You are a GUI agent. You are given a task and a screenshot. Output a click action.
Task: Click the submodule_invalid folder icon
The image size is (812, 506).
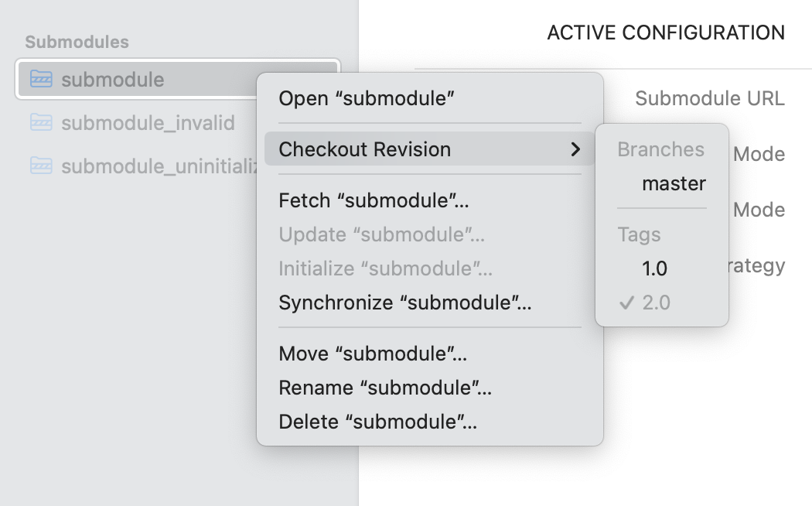41,122
